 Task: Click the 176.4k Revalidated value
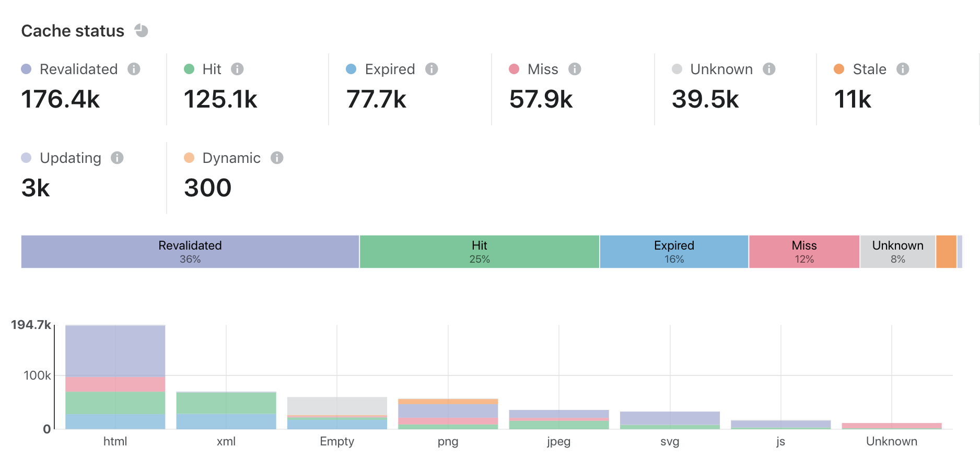pos(61,99)
